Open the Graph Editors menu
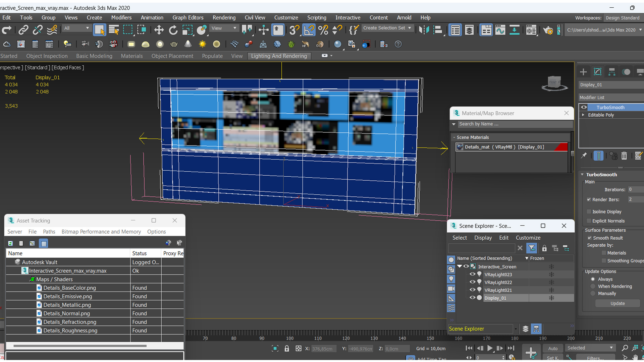Screen dimensions: 644x362 188,17
